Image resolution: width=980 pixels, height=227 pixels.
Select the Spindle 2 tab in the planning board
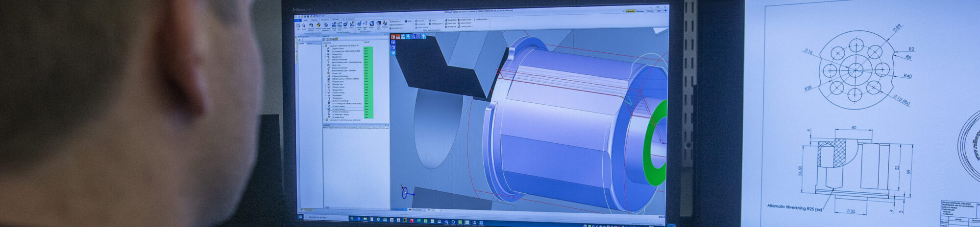click(x=310, y=44)
